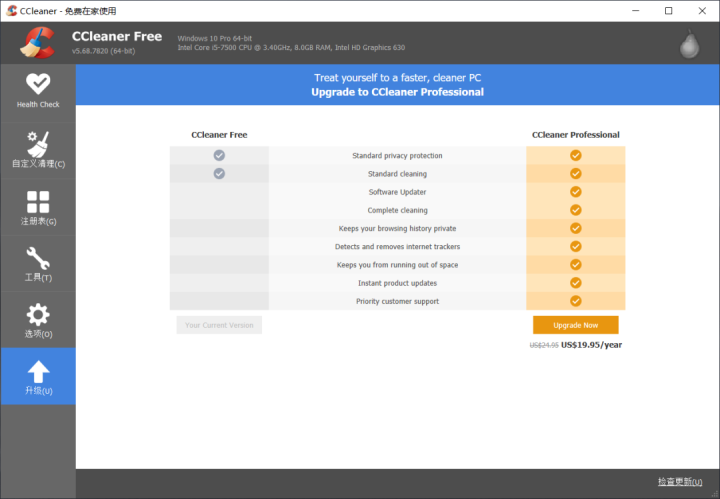Click the CCleaner title bar icon

click(11, 11)
